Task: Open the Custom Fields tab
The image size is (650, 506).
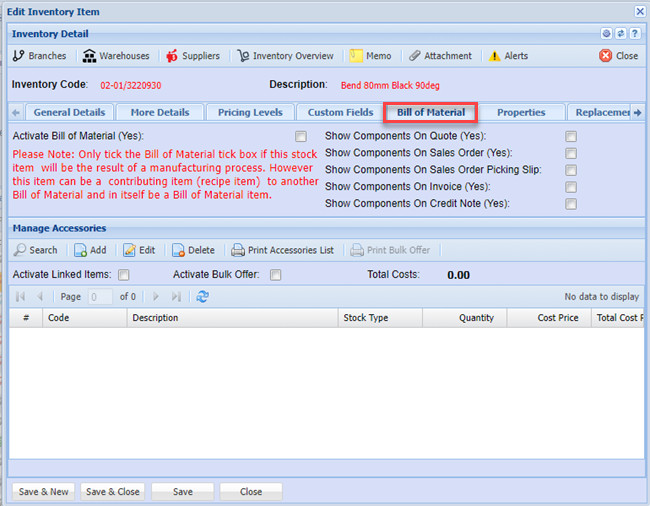Action: click(x=340, y=113)
